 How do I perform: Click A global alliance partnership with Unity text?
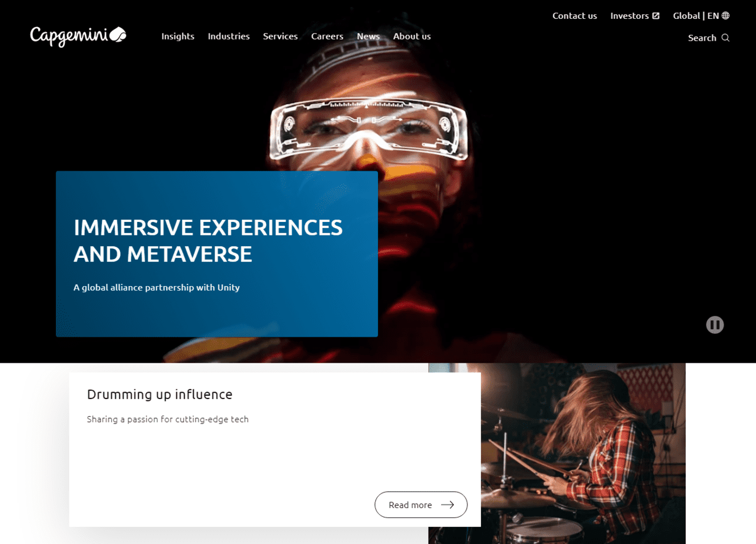157,288
